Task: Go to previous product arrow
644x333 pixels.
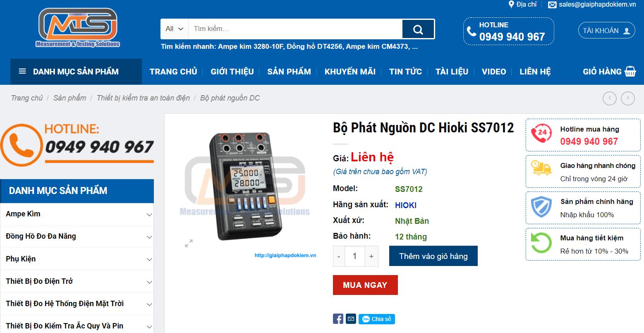Action: [610, 98]
